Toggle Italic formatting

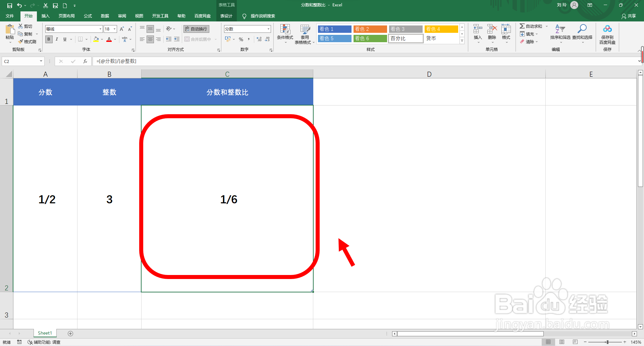pyautogui.click(x=57, y=39)
